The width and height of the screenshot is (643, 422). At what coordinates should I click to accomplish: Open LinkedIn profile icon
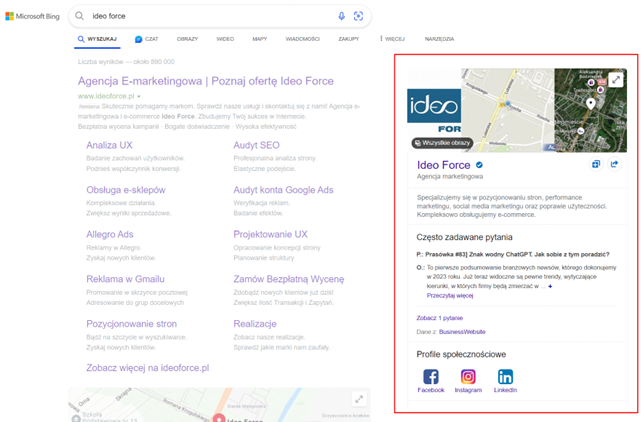pyautogui.click(x=505, y=377)
